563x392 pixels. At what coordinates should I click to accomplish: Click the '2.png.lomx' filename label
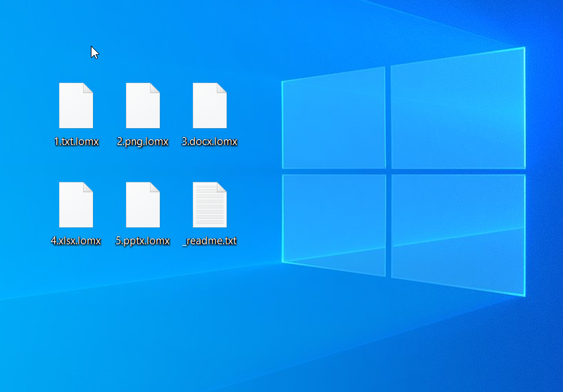point(143,141)
